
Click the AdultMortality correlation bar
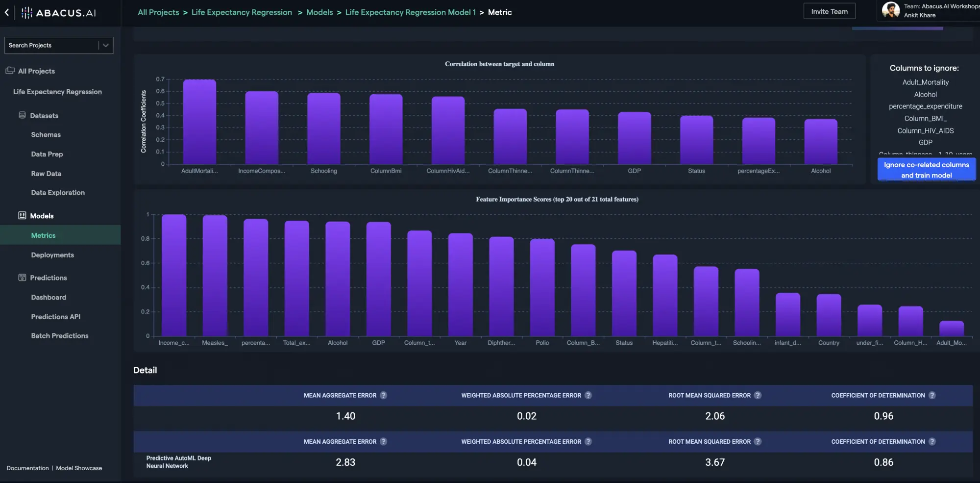(199, 122)
